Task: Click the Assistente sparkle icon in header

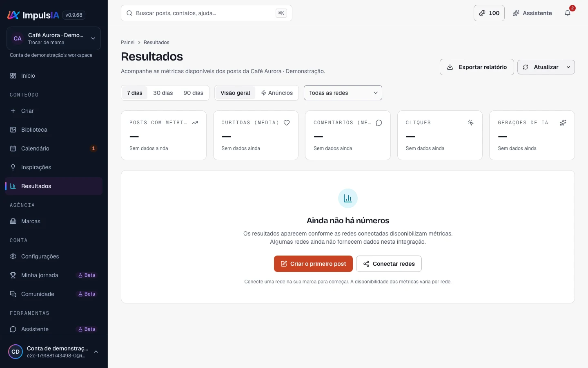Action: coord(516,13)
